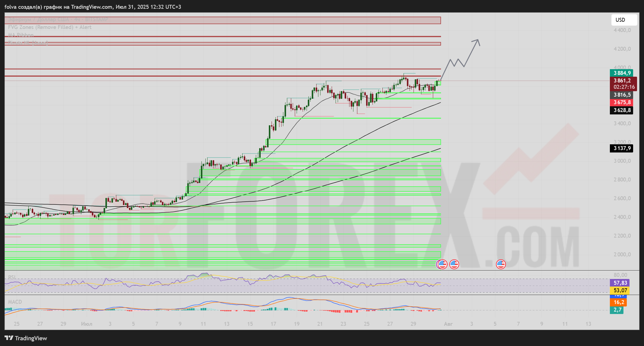
Task: Click the orange MACD 16,2 value label
Action: pyautogui.click(x=618, y=302)
